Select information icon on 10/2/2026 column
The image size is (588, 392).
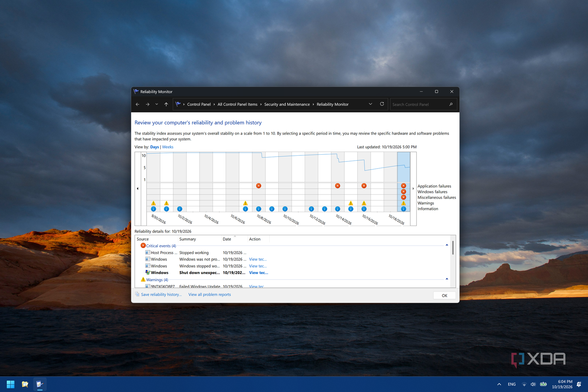pyautogui.click(x=180, y=209)
